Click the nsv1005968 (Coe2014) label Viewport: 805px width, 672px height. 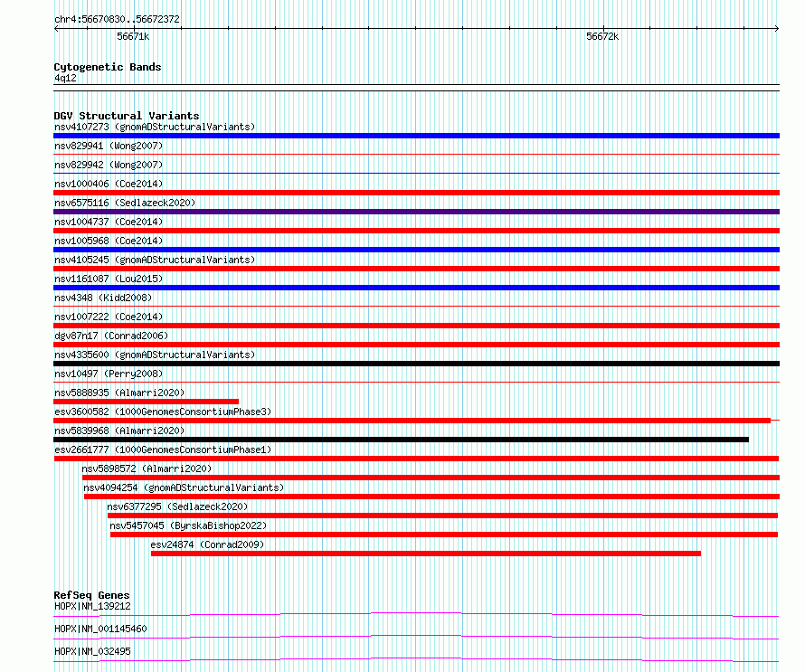click(109, 241)
